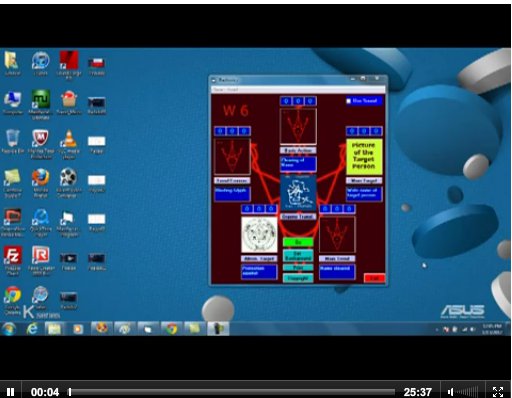Click the Copyright button
The height and width of the screenshot is (398, 512).
click(298, 278)
